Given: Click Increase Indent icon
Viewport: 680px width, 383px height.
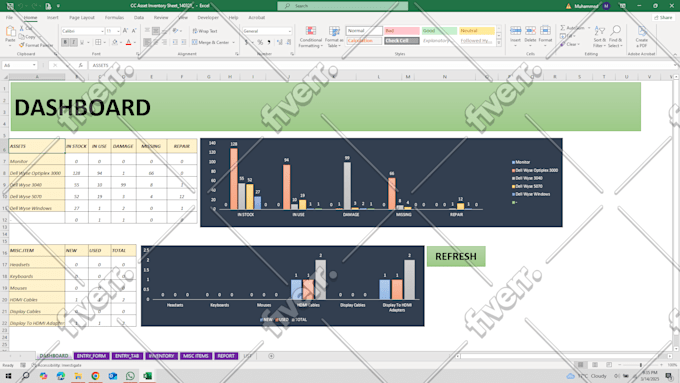Looking at the screenshot, I should click(x=183, y=43).
